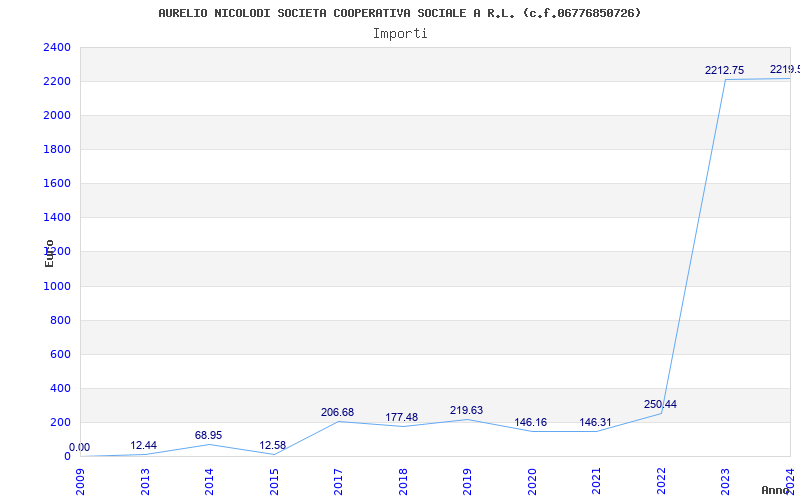Click the x-axis year label 2021
The width and height of the screenshot is (800, 500).
[596, 482]
